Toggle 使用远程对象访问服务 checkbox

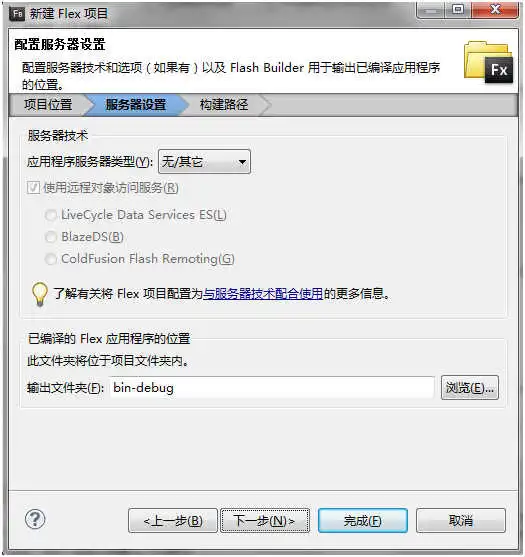[33, 188]
